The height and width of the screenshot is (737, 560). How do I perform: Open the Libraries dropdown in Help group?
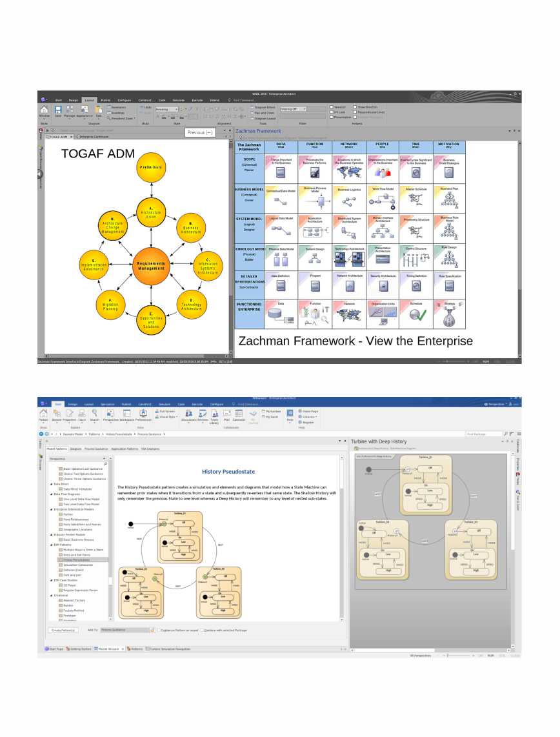click(308, 417)
